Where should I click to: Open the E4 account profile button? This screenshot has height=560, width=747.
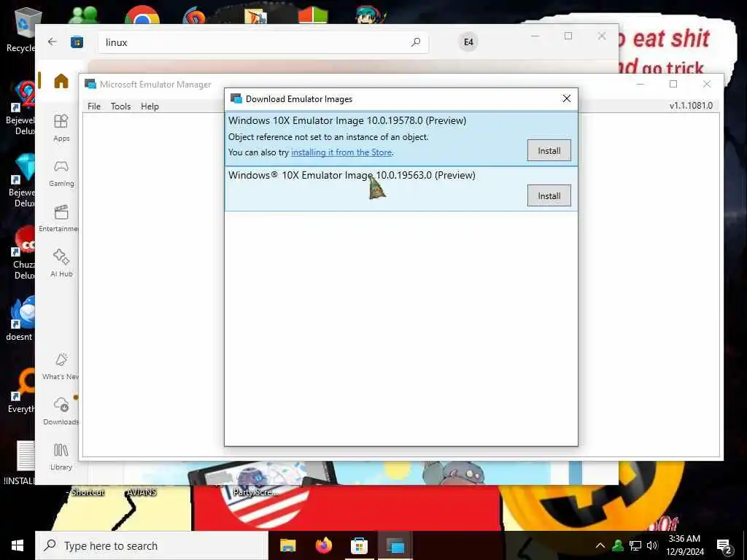(x=468, y=42)
